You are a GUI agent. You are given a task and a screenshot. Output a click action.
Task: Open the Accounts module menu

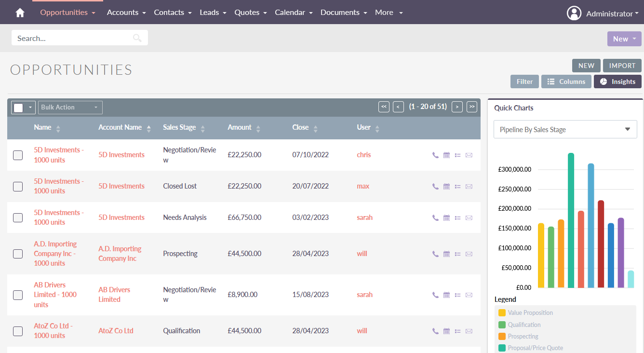[126, 13]
